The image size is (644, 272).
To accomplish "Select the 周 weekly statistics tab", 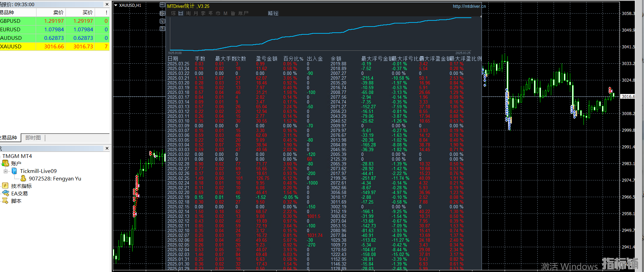I will pyautogui.click(x=188, y=13).
